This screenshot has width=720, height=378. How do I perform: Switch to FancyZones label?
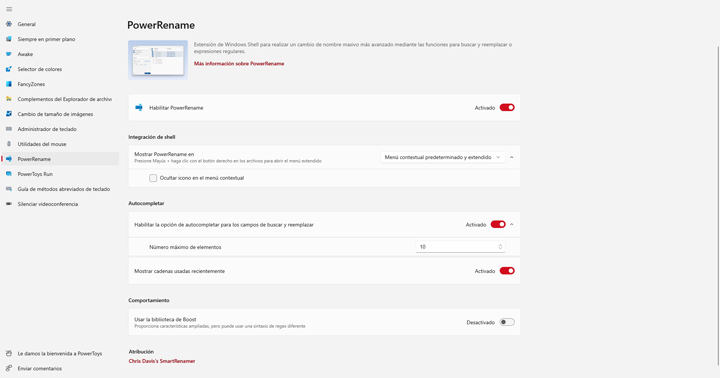tap(31, 84)
